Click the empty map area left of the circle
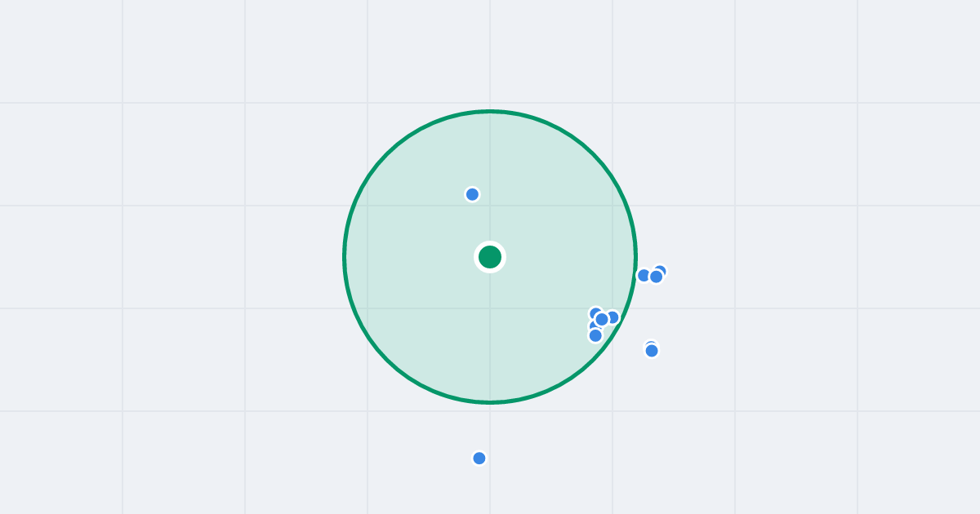Screen dimensions: 980x514 pos(180,257)
